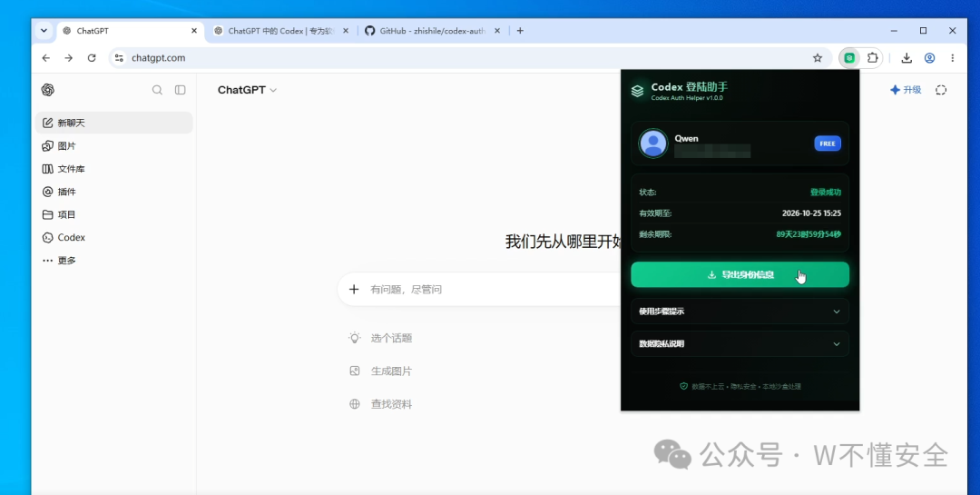Go forward in the browser
This screenshot has height=495, width=980.
69,57
